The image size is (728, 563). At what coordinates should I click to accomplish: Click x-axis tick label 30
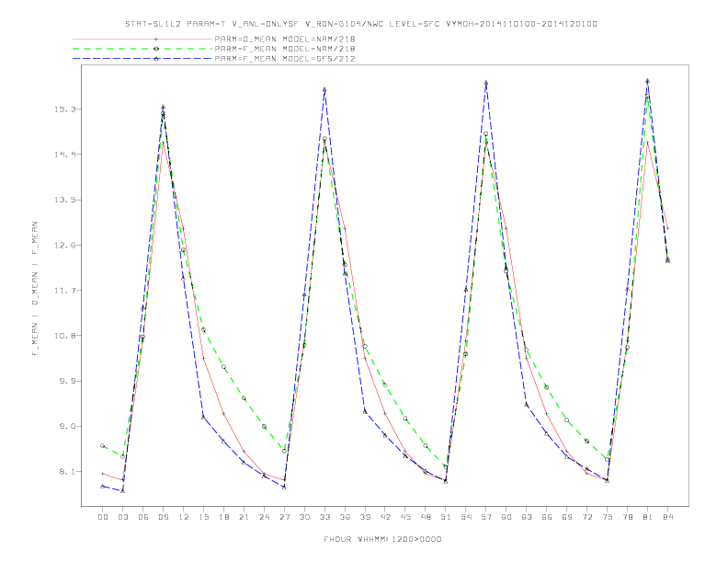pyautogui.click(x=304, y=517)
